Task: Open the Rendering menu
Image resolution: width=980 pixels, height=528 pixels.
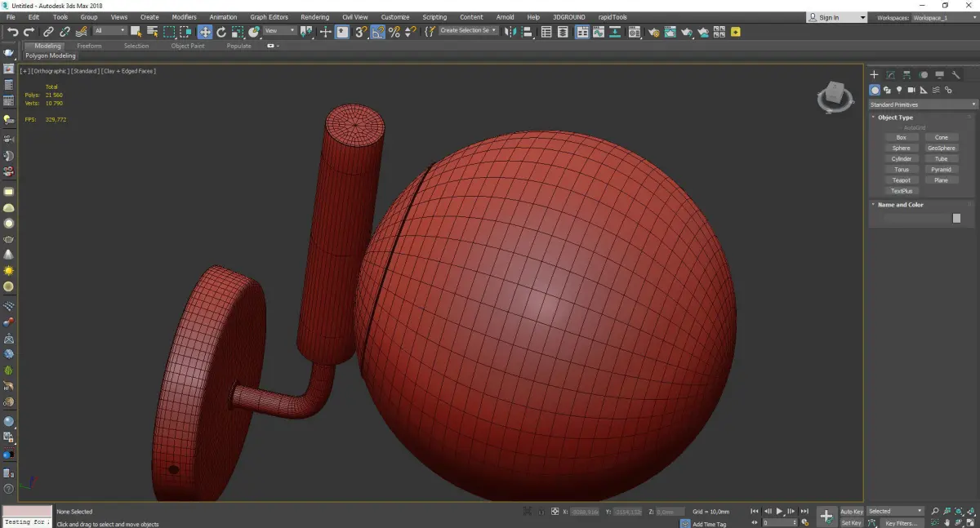Action: point(314,17)
